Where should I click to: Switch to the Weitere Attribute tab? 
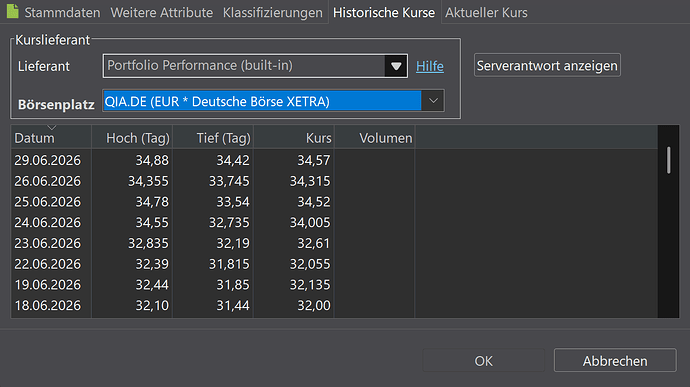161,13
